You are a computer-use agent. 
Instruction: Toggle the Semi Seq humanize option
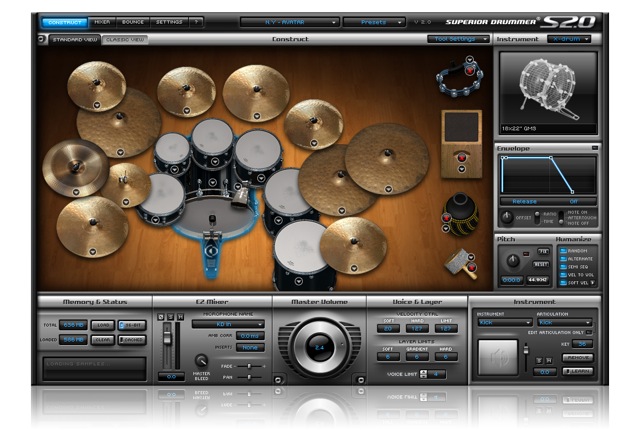click(563, 267)
